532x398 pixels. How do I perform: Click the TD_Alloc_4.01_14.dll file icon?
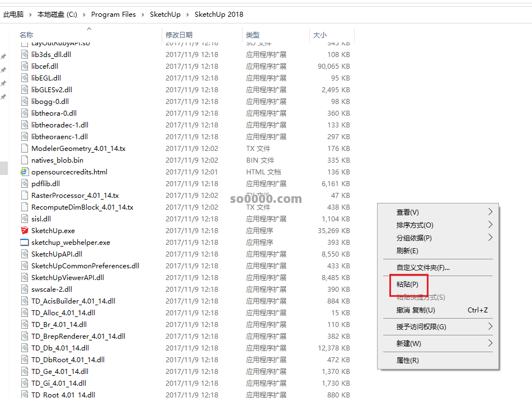point(25,313)
